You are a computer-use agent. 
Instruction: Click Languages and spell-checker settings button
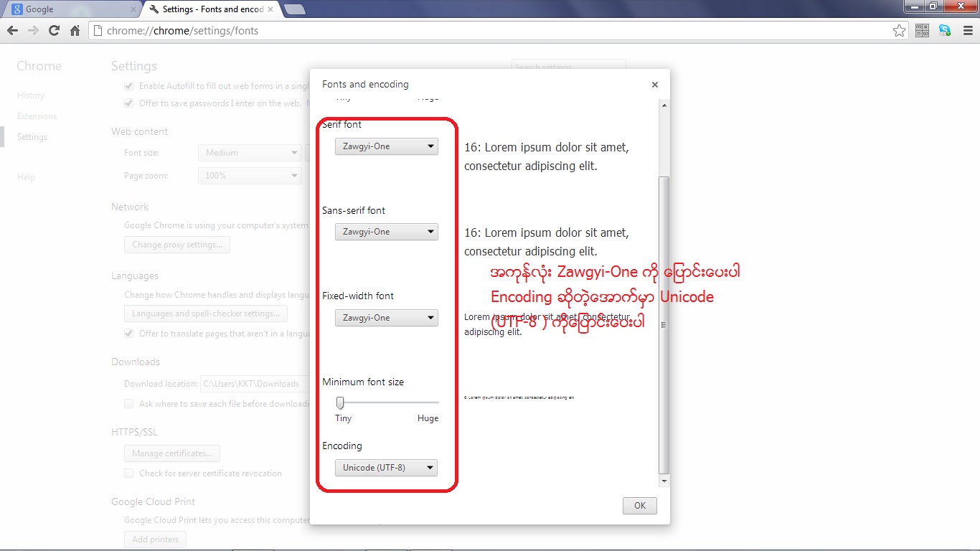click(205, 314)
